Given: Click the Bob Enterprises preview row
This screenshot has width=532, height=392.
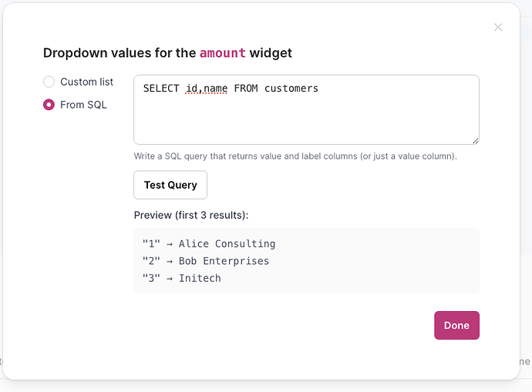Looking at the screenshot, I should [x=206, y=261].
